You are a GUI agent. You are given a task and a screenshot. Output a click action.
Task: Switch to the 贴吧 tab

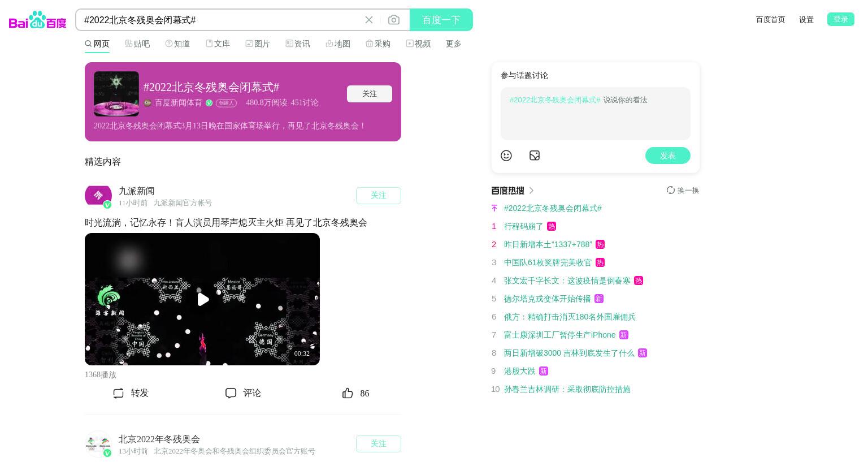(x=137, y=44)
